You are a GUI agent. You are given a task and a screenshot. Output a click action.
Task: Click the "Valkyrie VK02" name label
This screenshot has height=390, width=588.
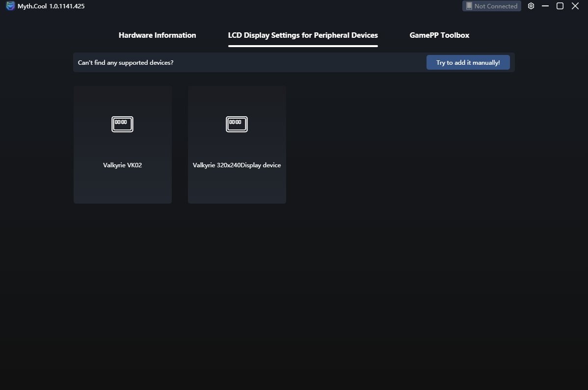pyautogui.click(x=122, y=165)
